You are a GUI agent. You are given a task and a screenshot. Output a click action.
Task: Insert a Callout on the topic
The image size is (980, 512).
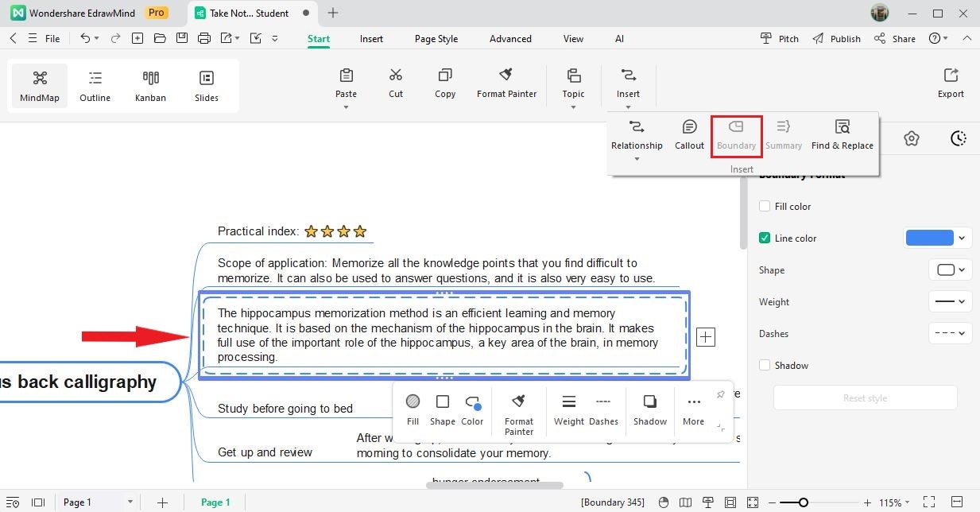(689, 135)
